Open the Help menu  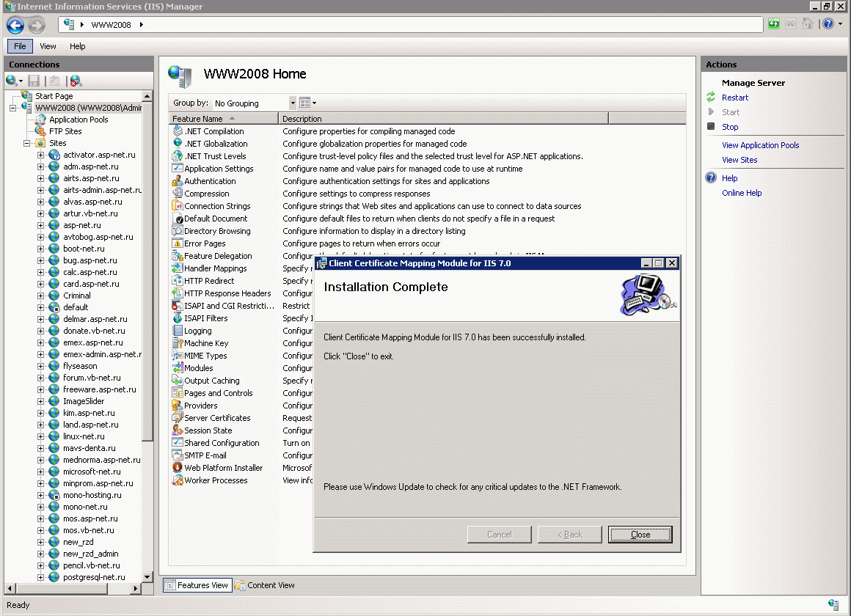click(x=77, y=46)
